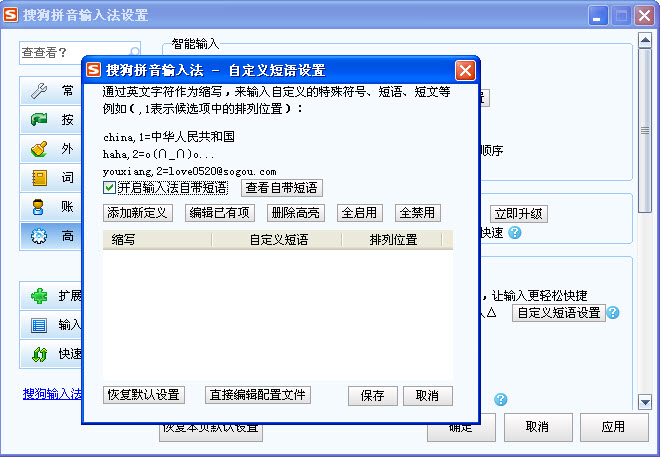Select the paintbrush appearance icon

point(39,149)
